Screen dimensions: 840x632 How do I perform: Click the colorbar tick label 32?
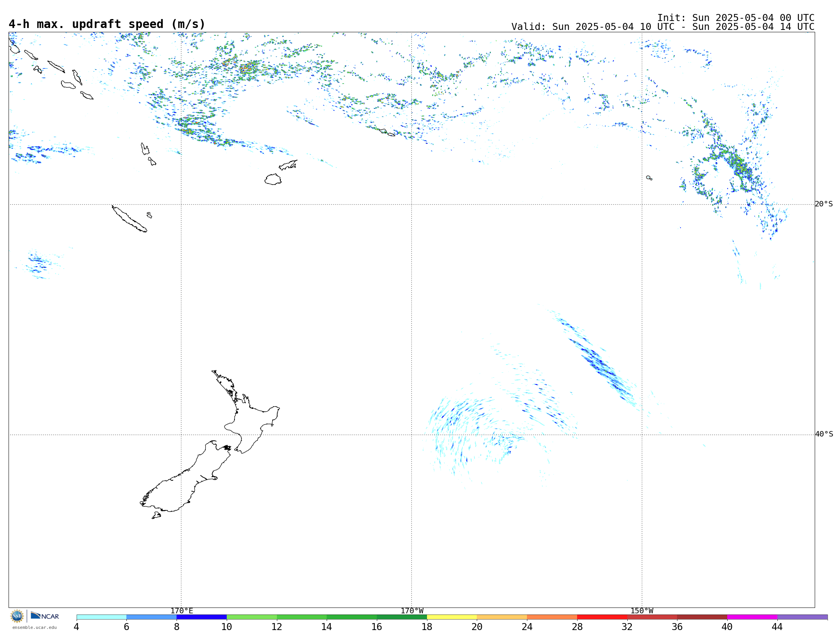pos(627,627)
